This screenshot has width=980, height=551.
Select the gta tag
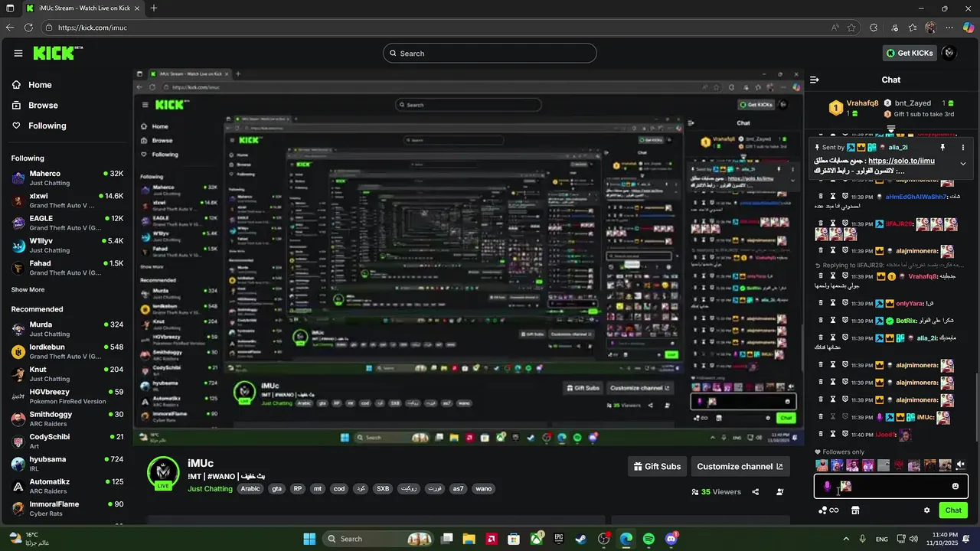click(x=276, y=489)
